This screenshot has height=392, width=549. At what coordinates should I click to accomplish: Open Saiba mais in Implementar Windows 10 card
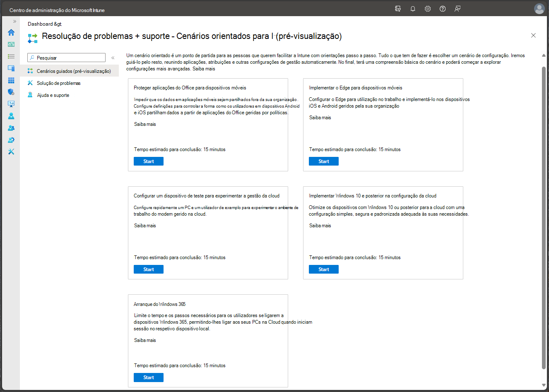click(320, 226)
